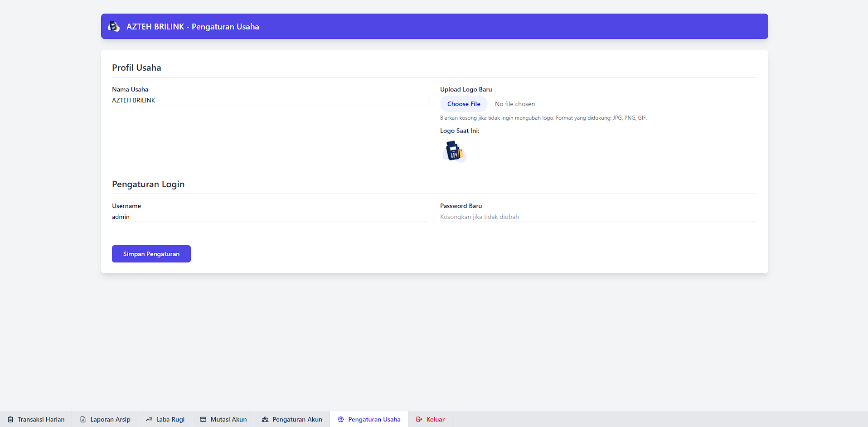Viewport: 868px width, 427px height.
Task: Click the 'Nama Usaha' field label
Action: (x=130, y=89)
